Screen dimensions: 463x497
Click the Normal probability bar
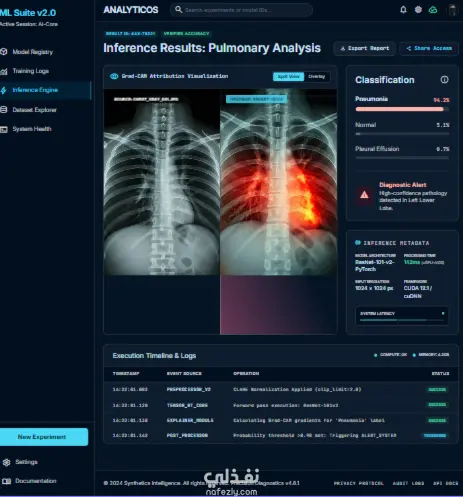[x=402, y=134]
